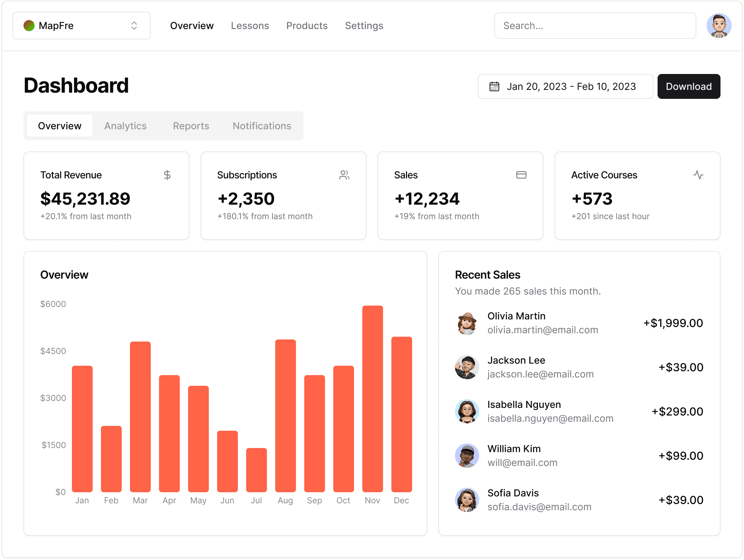The height and width of the screenshot is (560, 744).
Task: Expand the MapFre team switcher chevrons
Action: pos(134,26)
